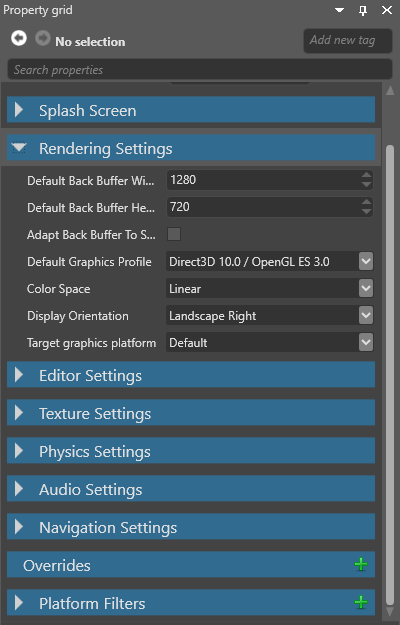Viewport: 400px width, 625px height.
Task: Add a platform filter with the green plus
Action: pos(361,602)
